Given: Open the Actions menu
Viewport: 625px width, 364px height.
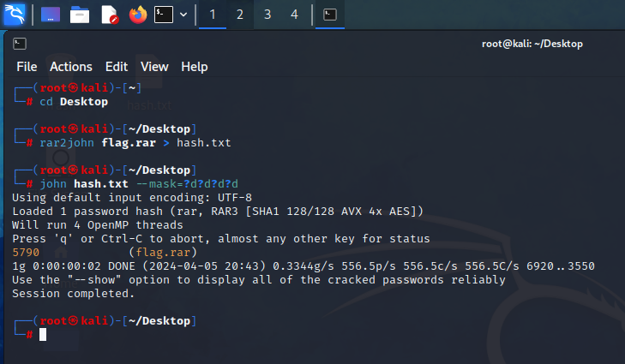Looking at the screenshot, I should tap(71, 67).
